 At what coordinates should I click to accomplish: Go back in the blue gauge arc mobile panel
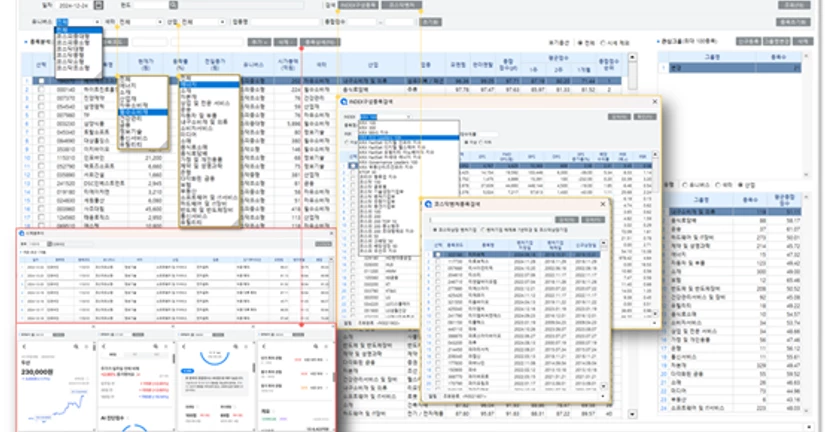(x=184, y=347)
